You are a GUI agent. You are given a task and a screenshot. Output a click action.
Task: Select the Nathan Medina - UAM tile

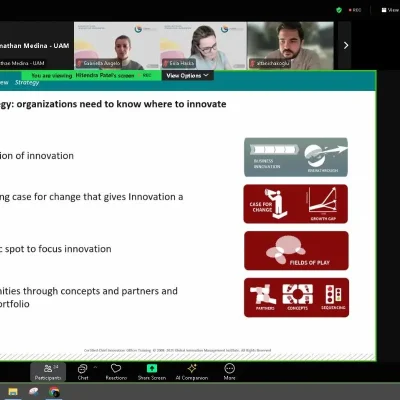36,46
